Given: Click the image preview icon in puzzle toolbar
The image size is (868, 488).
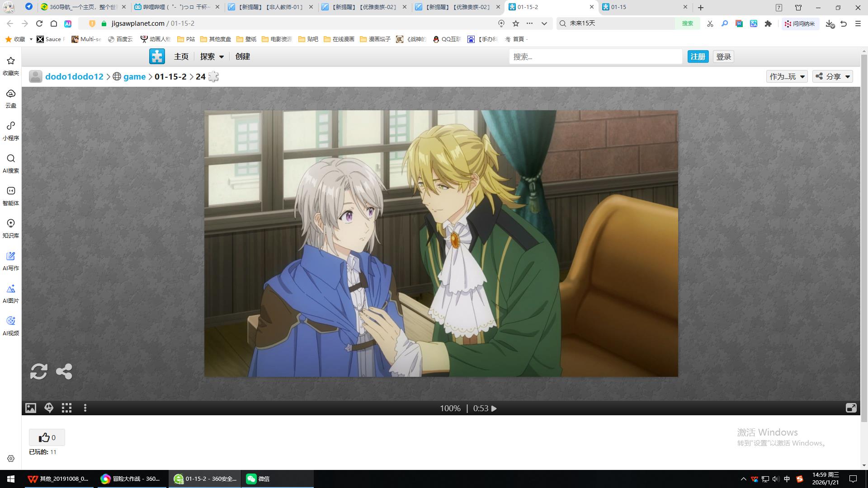Looking at the screenshot, I should tap(30, 408).
